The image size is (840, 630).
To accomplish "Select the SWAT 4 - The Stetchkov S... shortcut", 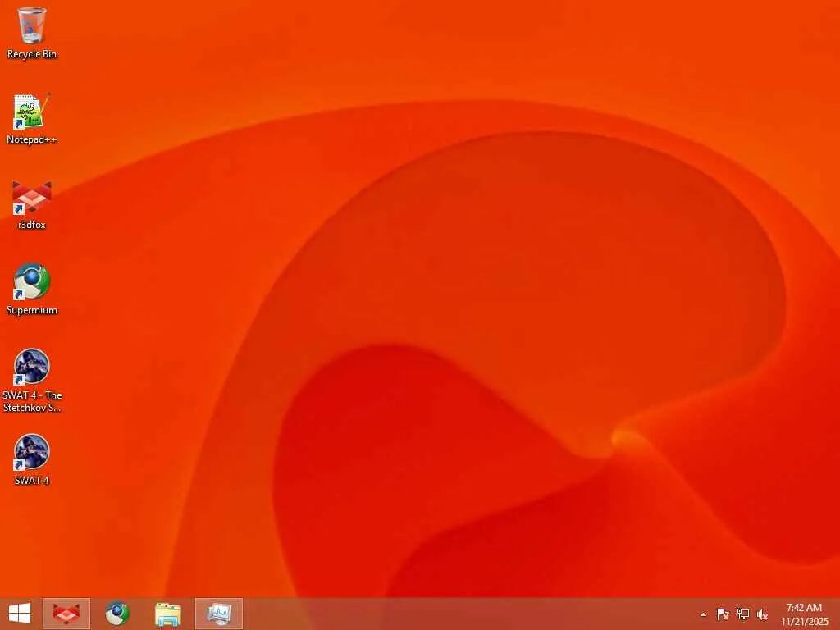I will tap(32, 381).
